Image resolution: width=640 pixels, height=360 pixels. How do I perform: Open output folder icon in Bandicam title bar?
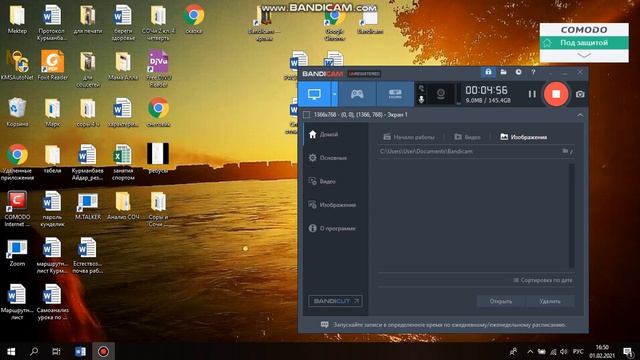503,72
